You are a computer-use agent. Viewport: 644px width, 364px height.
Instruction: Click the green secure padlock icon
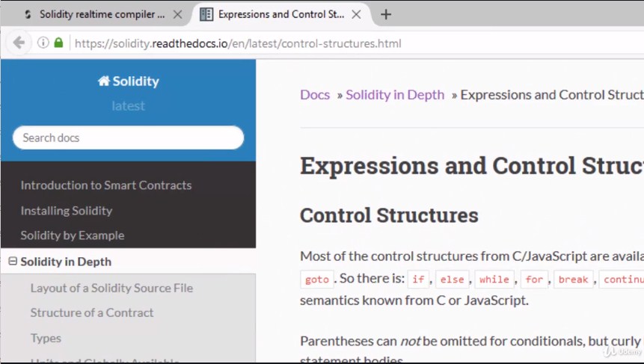click(x=59, y=43)
